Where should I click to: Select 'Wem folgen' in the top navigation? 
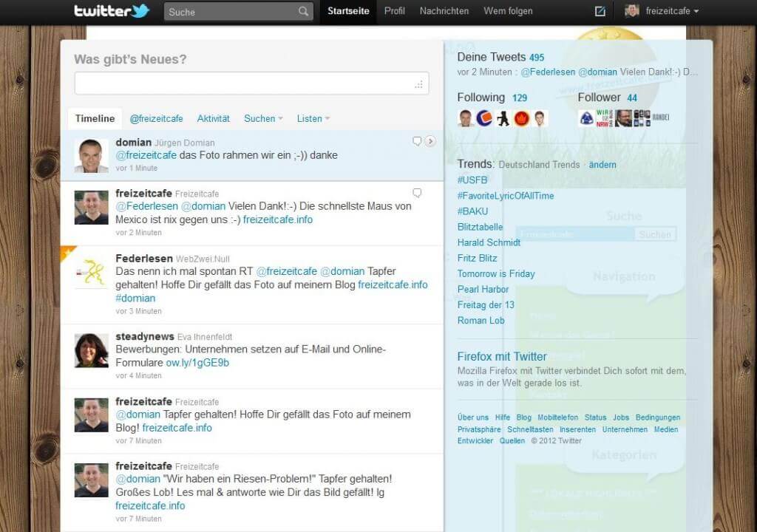tap(508, 11)
